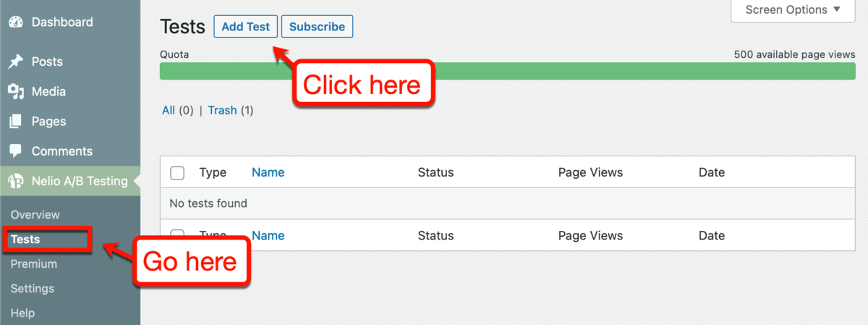Show tests in Trash
This screenshot has height=325, width=868.
(222, 110)
